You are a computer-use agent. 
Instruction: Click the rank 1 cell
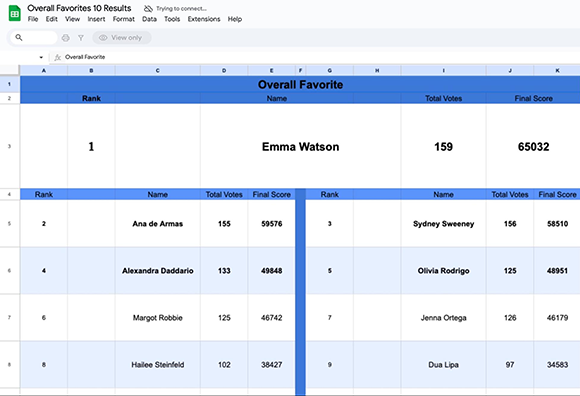tap(91, 146)
